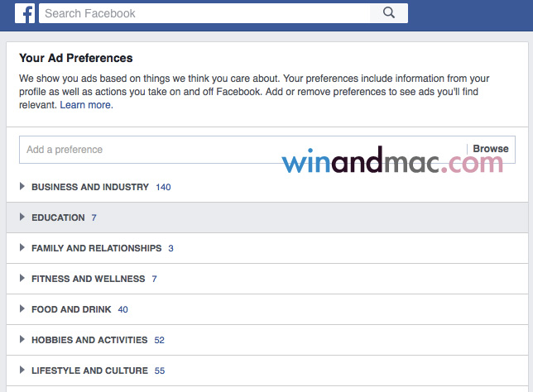Expand Hobbies and Activities triangle
Screen dimensions: 533x392
22,339
